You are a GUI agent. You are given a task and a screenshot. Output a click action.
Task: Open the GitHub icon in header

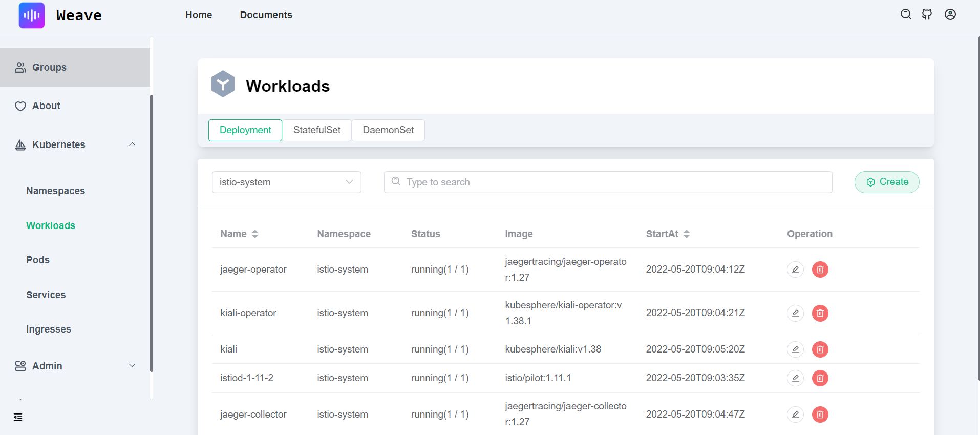pyautogui.click(x=927, y=14)
